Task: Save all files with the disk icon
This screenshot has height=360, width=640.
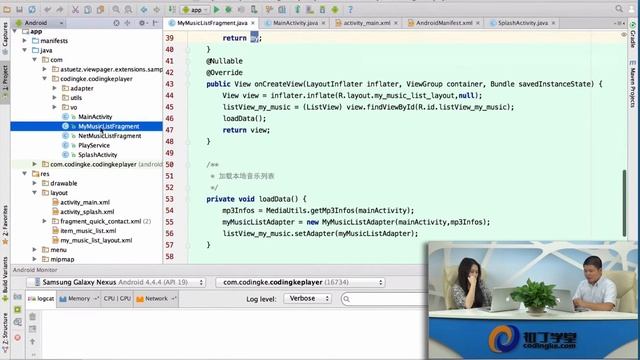Action: click(x=19, y=9)
